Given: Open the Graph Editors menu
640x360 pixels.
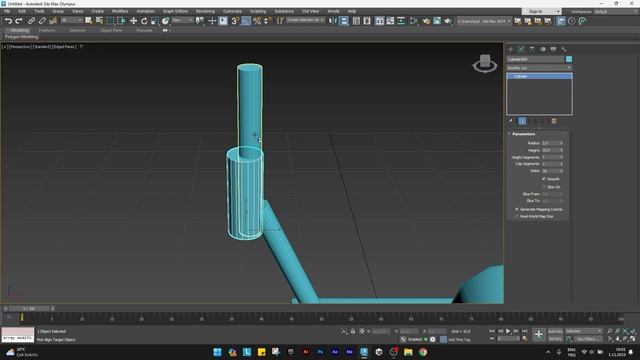Looking at the screenshot, I should [x=176, y=11].
